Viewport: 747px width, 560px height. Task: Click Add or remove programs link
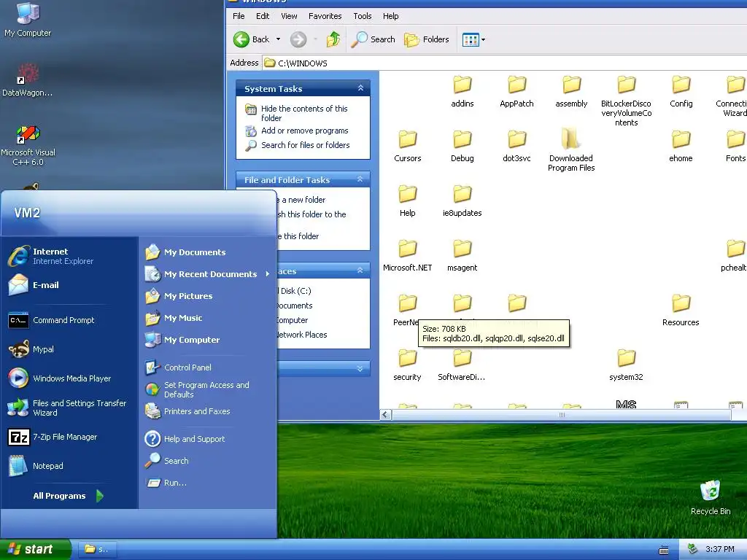304,131
